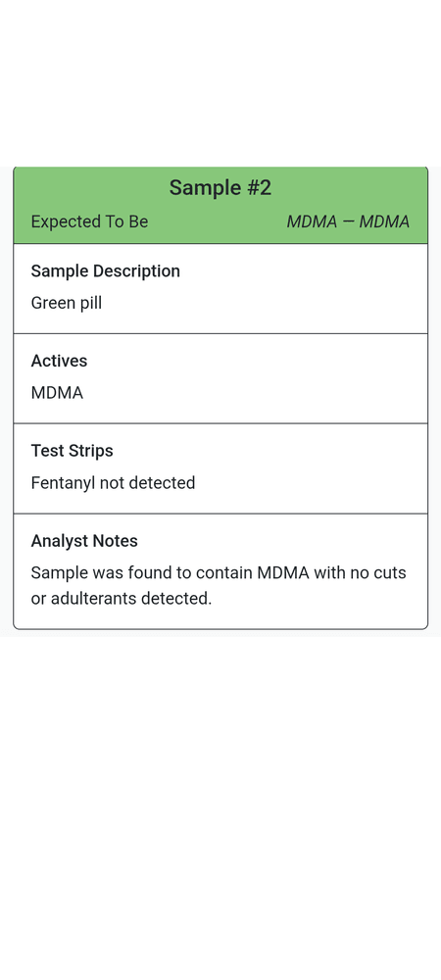The image size is (441, 980).
Task: Select the MDMA value under Actives
Action: click(x=57, y=393)
